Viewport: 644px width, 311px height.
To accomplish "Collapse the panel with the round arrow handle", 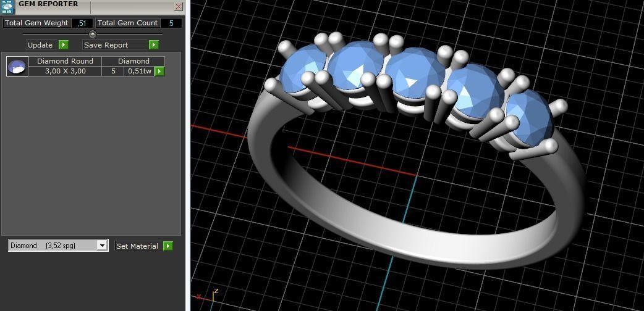I will pos(93,34).
